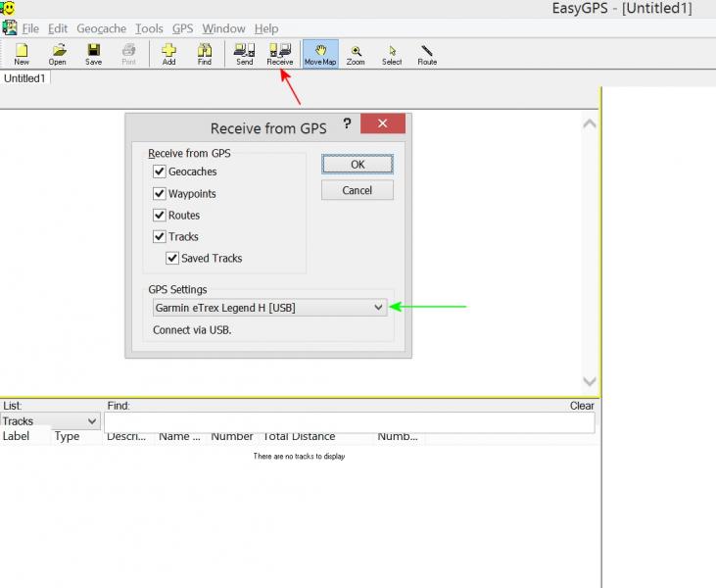The image size is (716, 588).
Task: Activate the Select arrow tool
Action: pos(392,54)
